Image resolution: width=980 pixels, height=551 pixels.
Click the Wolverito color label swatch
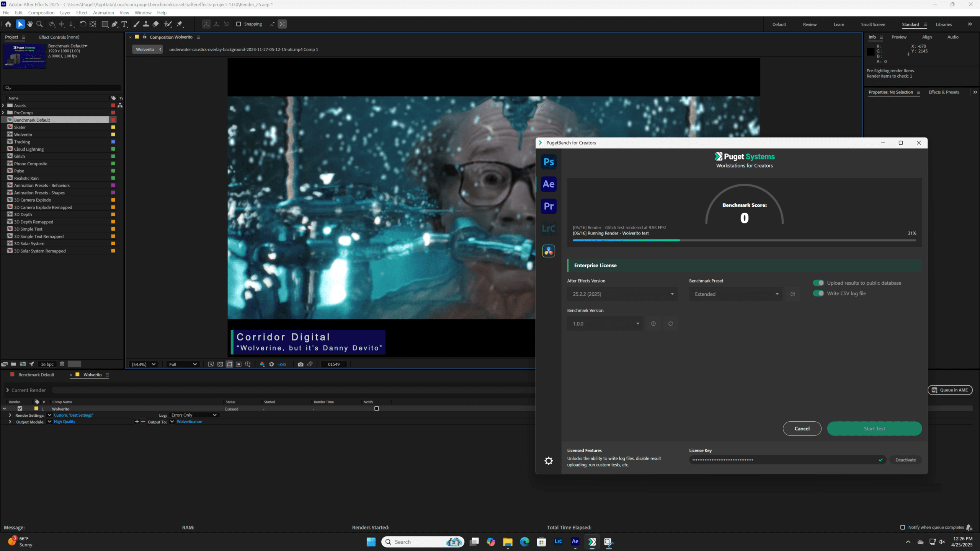[x=112, y=134]
